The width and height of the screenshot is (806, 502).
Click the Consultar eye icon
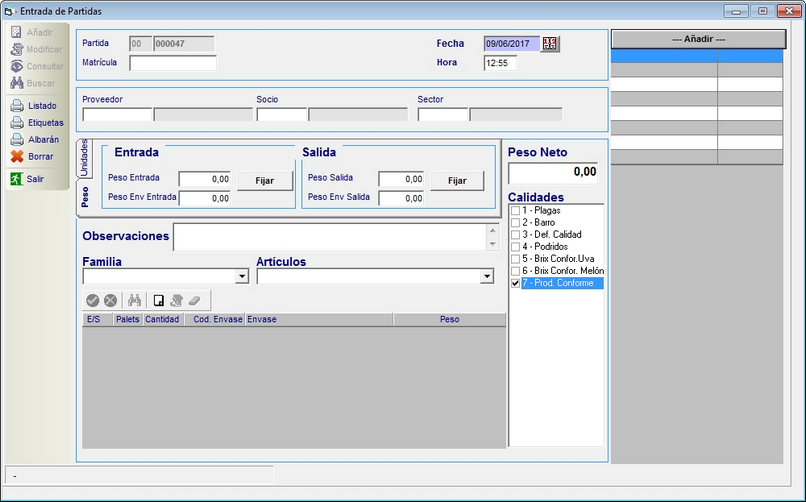click(x=16, y=66)
